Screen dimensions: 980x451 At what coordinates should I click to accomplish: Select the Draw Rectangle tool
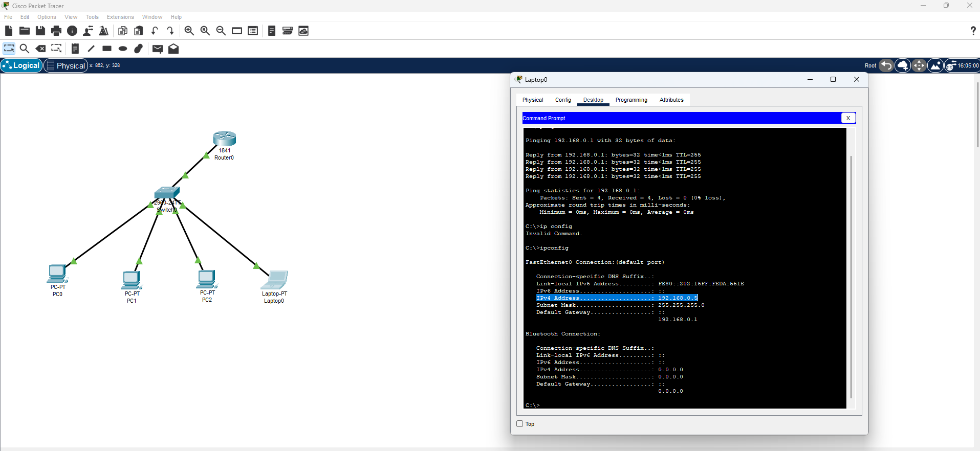click(107, 49)
